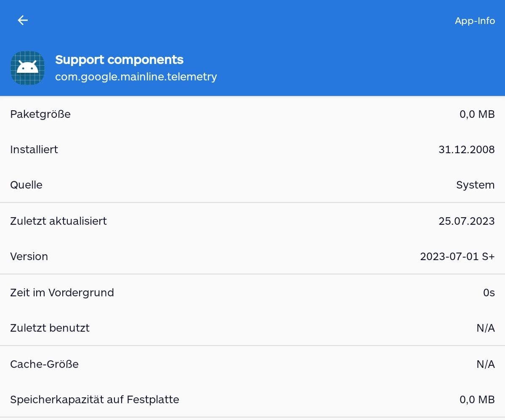Tap the Cache-Größe label
The image size is (505, 420).
tap(44, 364)
